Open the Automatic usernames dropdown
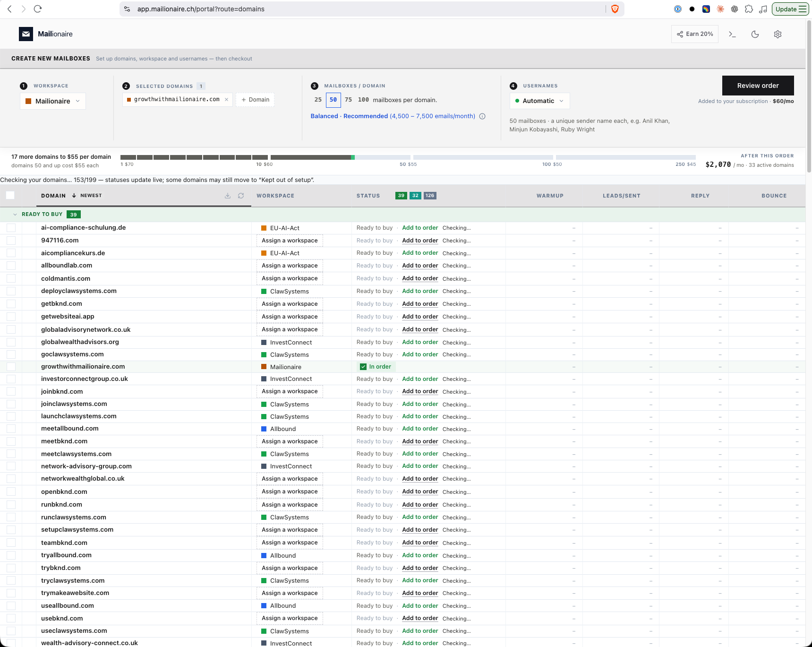This screenshot has height=647, width=812. coord(539,101)
